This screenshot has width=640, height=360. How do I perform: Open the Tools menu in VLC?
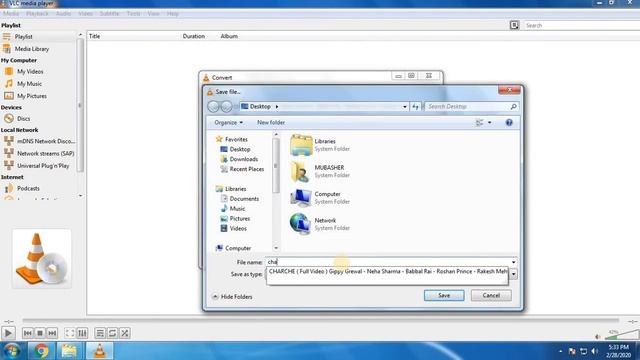(133, 13)
